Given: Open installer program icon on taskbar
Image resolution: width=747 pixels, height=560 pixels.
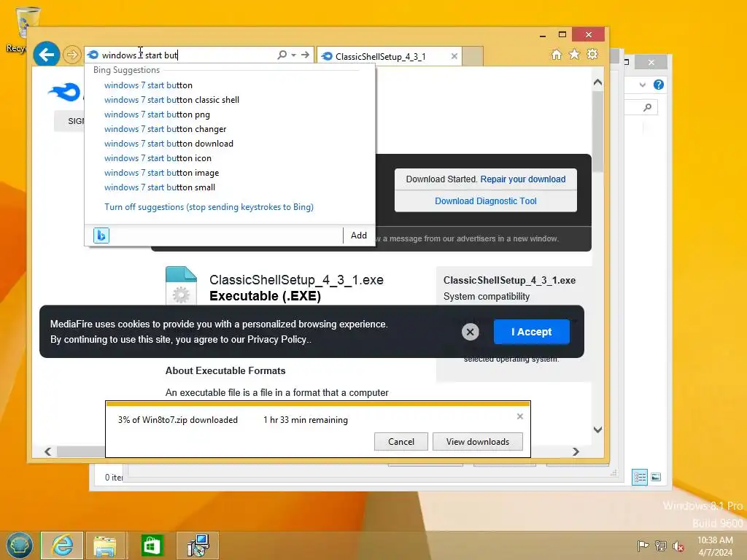Looking at the screenshot, I should pyautogui.click(x=198, y=545).
